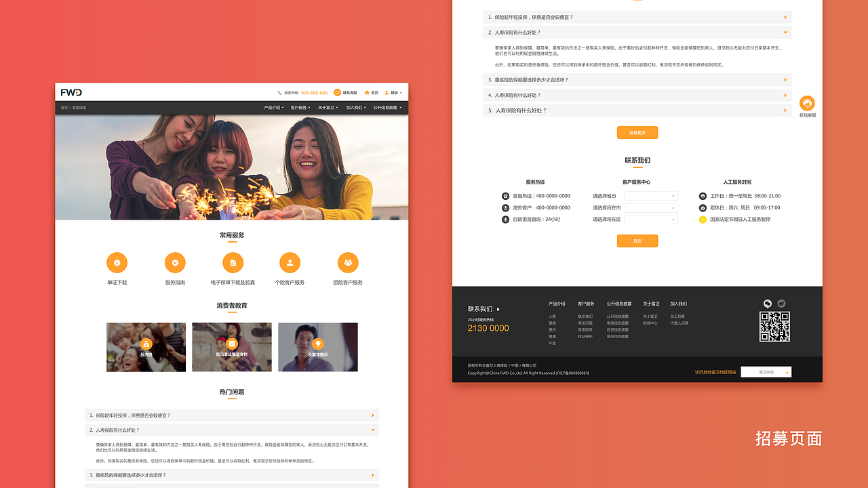The width and height of the screenshot is (868, 488).
Task: Open the 公开信息披露 navigation dropdown
Action: point(387,108)
